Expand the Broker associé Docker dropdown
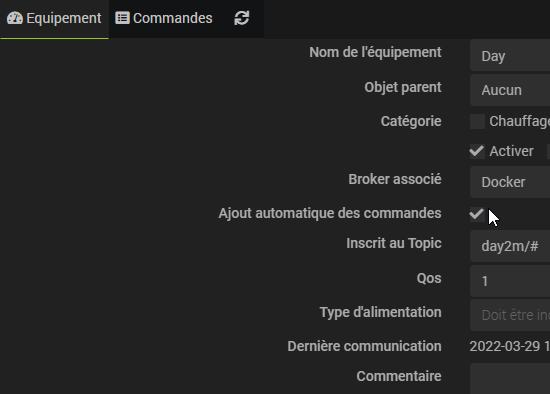550x394 pixels. (510, 182)
